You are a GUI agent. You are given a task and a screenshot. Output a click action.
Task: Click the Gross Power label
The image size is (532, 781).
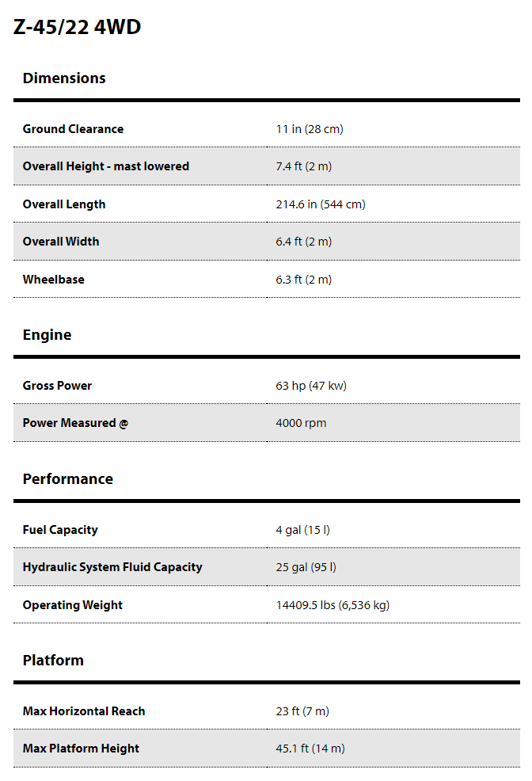pos(57,386)
